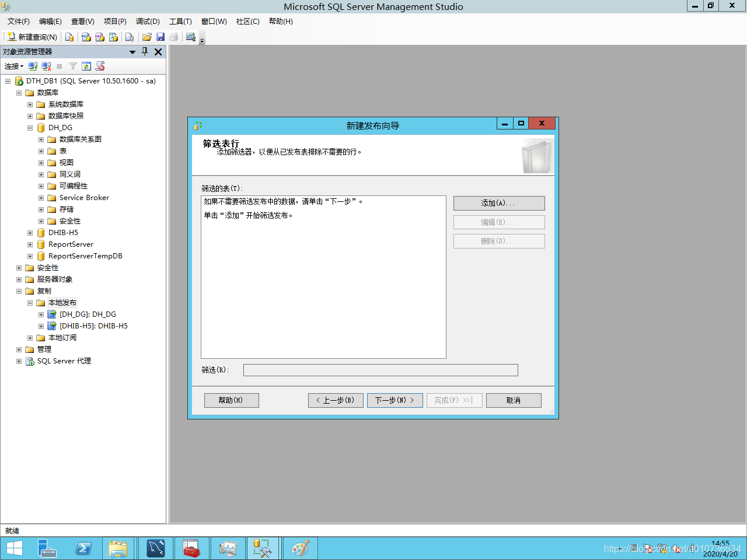This screenshot has width=747, height=560.
Task: Close the 对象资源管理器 panel
Action: [x=158, y=52]
